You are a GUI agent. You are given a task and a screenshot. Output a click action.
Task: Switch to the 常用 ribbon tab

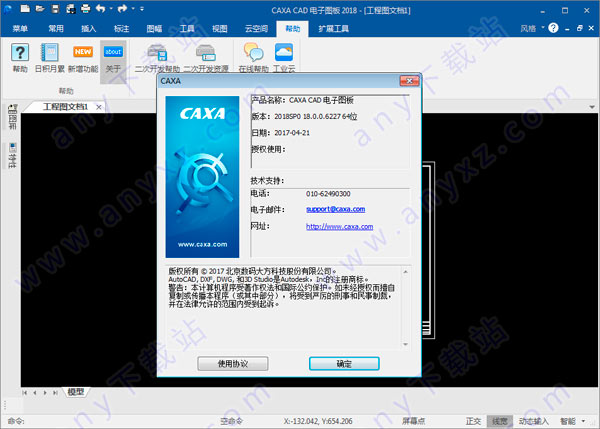(56, 29)
